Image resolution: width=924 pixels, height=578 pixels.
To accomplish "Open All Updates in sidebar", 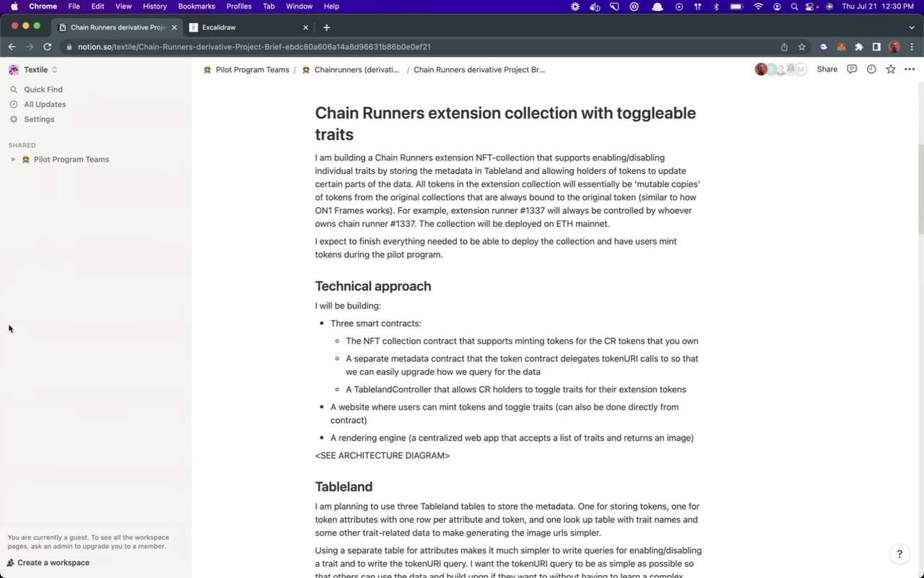I will [x=45, y=104].
